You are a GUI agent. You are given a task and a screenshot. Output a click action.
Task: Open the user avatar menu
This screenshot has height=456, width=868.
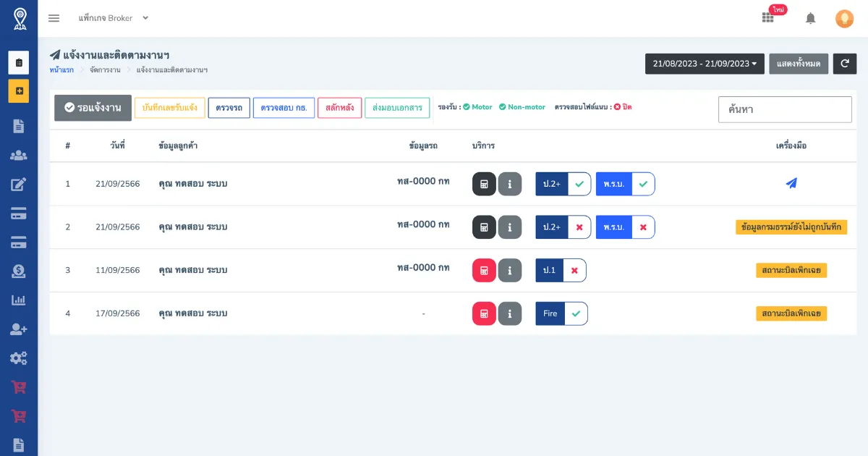click(844, 19)
